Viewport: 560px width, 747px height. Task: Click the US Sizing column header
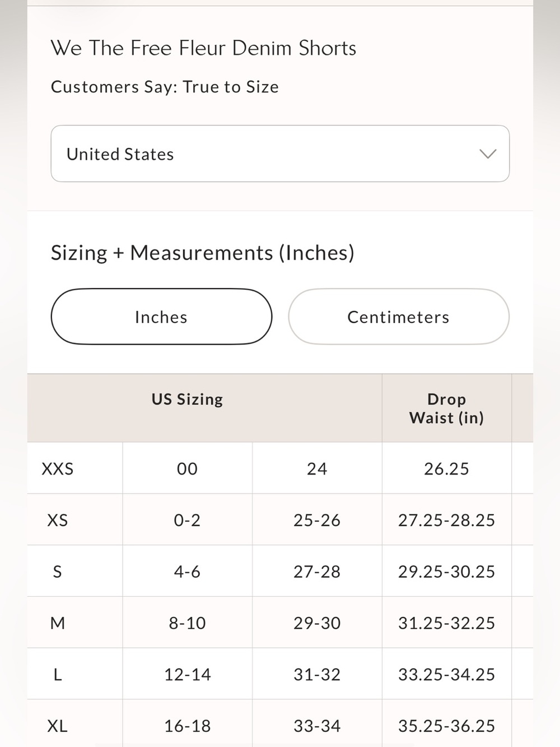187,399
